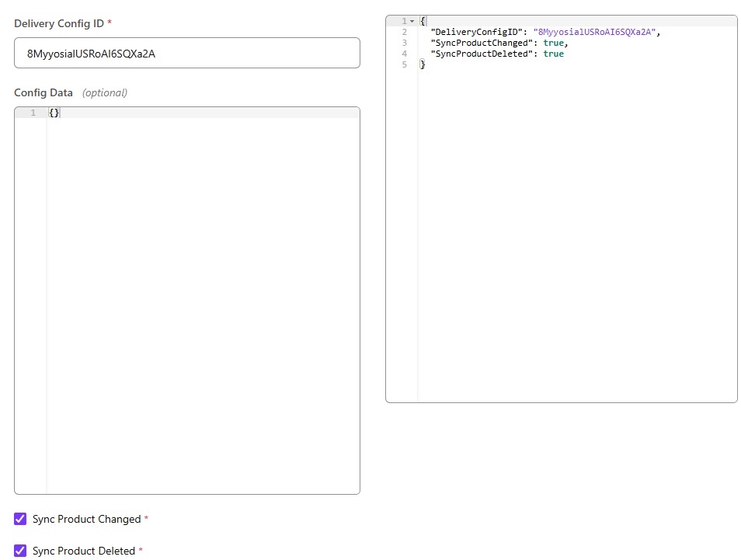Click the Sync Product Deleted label text
Screen dimensions: 741x560
click(84, 551)
